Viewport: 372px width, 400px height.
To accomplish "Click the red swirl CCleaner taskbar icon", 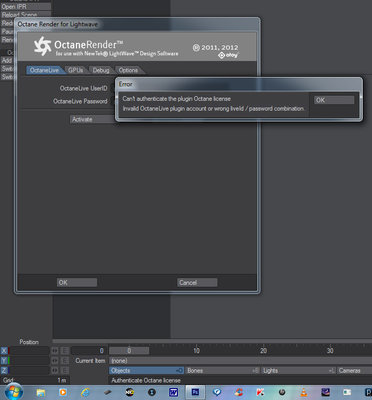I will coord(239,392).
